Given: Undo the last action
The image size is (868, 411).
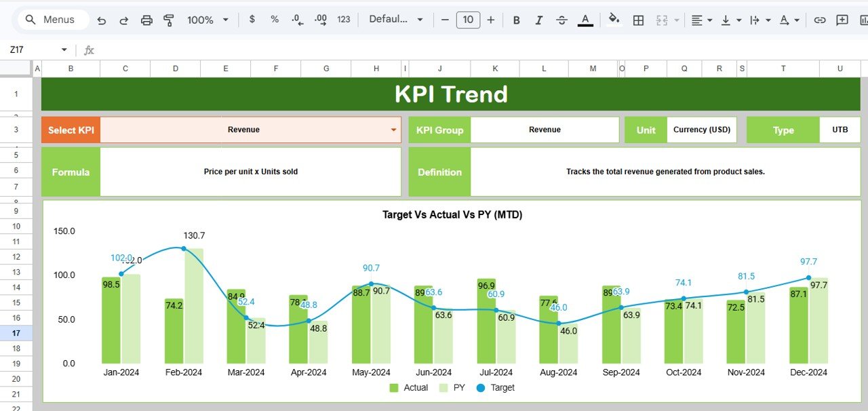Looking at the screenshot, I should 101,20.
